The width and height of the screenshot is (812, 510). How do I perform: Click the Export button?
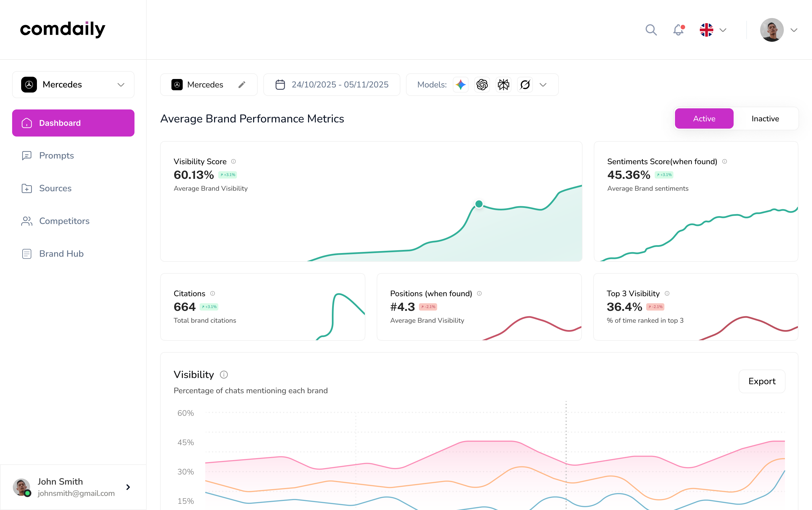(762, 381)
